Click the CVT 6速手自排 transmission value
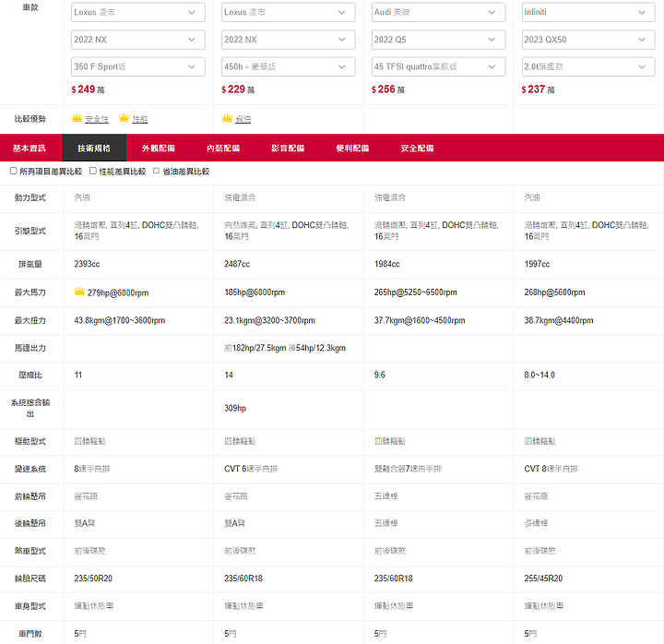The width and height of the screenshot is (664, 644). 251,469
